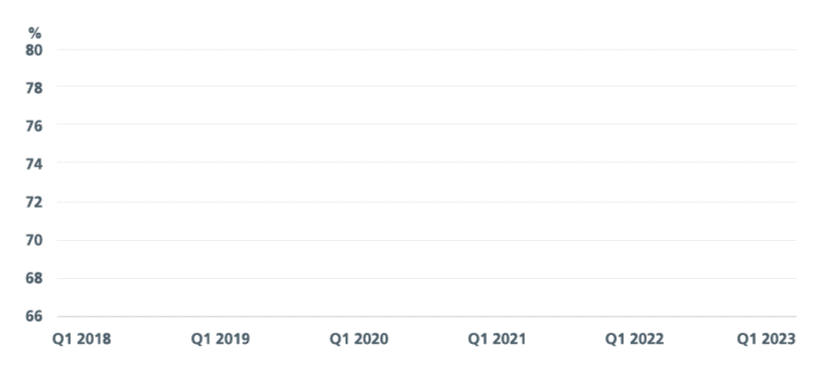Click the Q1 2018 x-axis label
This screenshot has height=372, width=820.
[82, 339]
